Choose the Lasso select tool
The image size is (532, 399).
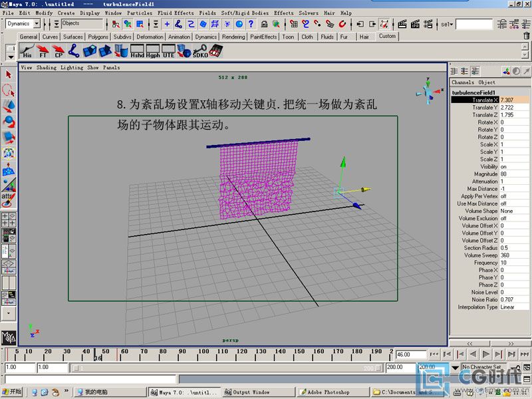pyautogui.click(x=9, y=90)
